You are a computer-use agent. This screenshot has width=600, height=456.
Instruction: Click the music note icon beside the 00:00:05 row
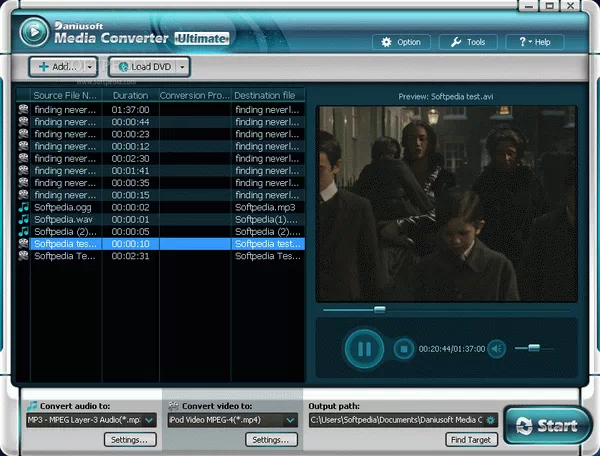point(23,231)
